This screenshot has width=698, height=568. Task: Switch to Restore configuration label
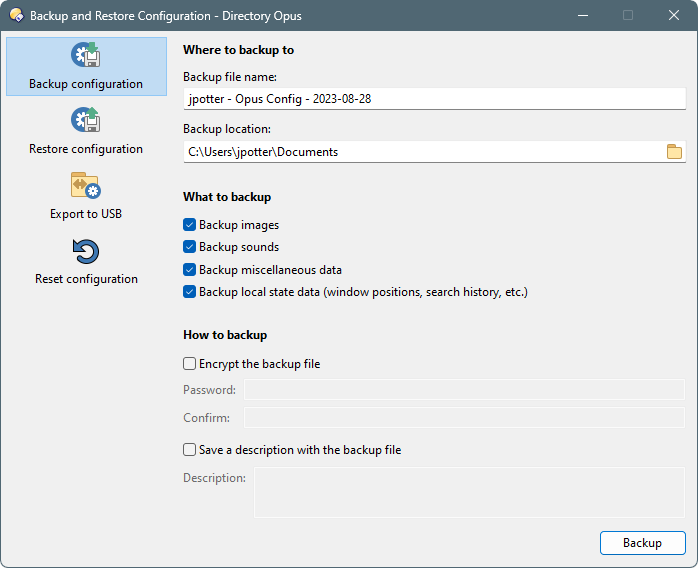[86, 149]
